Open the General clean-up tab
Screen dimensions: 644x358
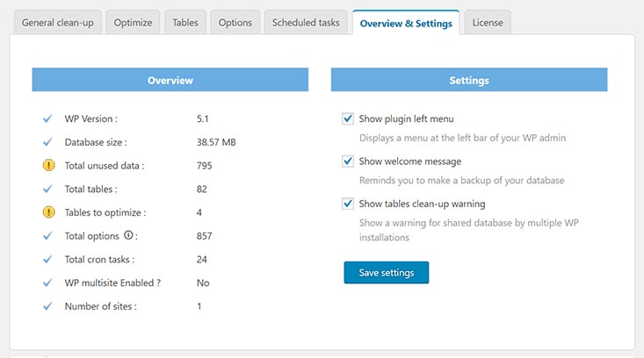click(x=57, y=23)
